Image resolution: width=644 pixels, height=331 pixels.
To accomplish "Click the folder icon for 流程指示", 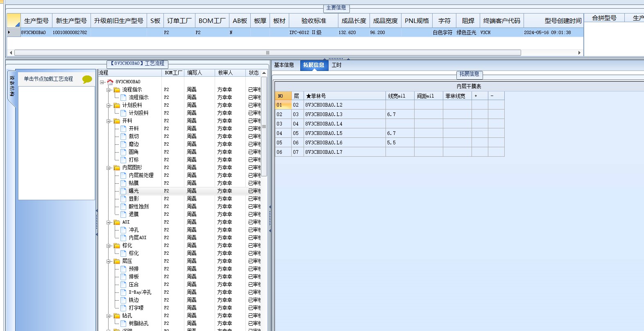I will (117, 89).
